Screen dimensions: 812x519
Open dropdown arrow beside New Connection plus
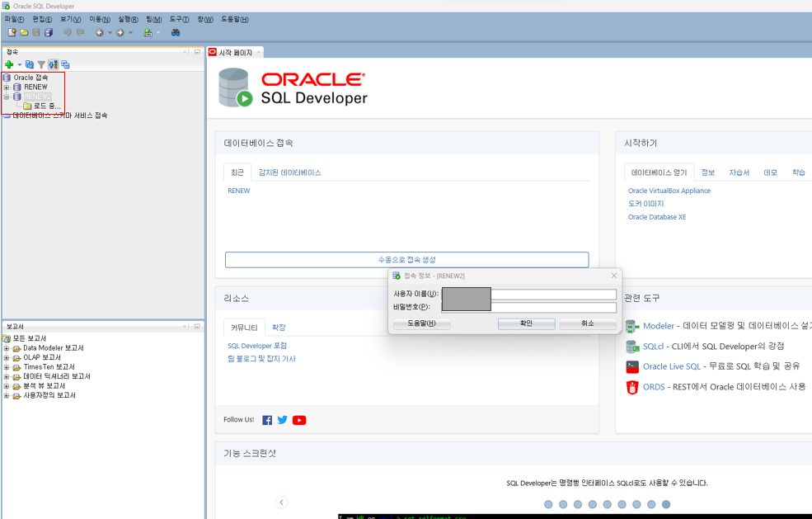(20, 65)
